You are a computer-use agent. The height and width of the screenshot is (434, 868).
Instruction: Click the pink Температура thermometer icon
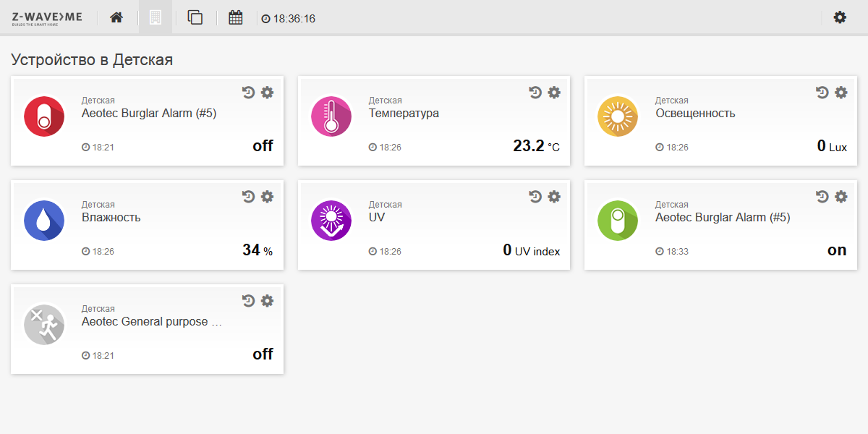pyautogui.click(x=331, y=116)
